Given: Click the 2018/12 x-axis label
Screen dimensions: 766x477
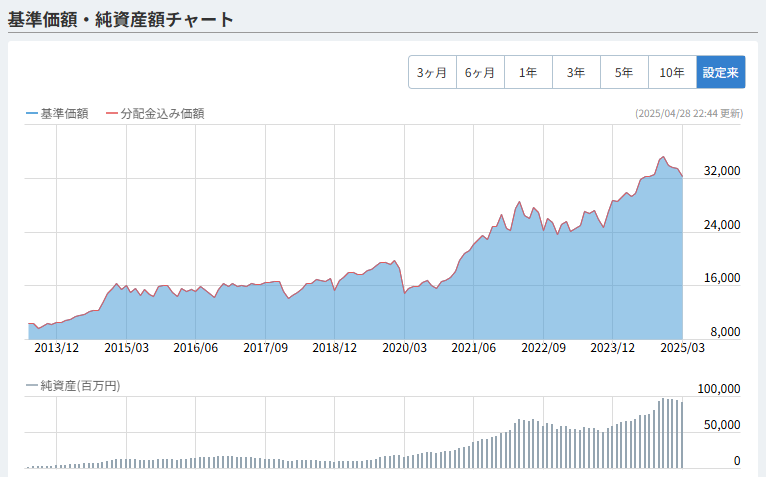Looking at the screenshot, I should coord(335,348).
